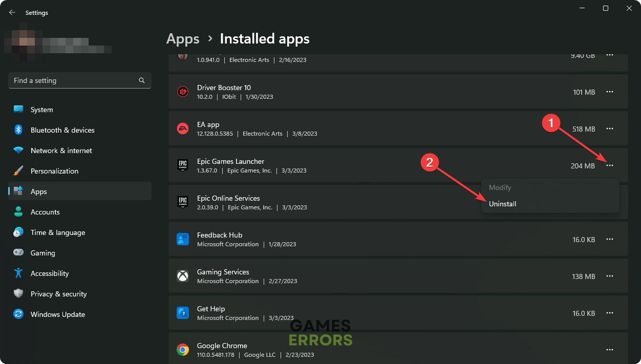The image size is (641, 364).
Task: Open Bluetooth & devices settings
Action: click(x=62, y=130)
